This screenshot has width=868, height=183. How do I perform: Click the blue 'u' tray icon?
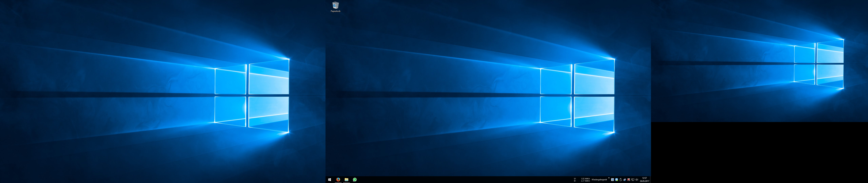pos(613,180)
